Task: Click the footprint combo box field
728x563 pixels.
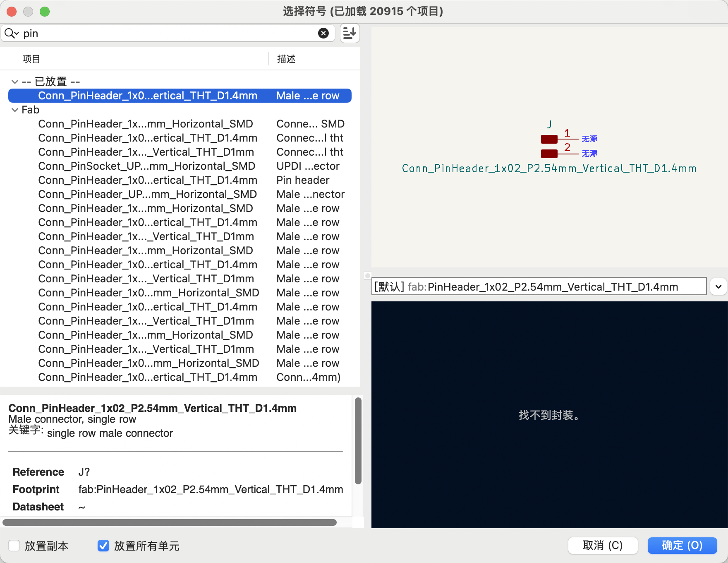Action: [539, 286]
